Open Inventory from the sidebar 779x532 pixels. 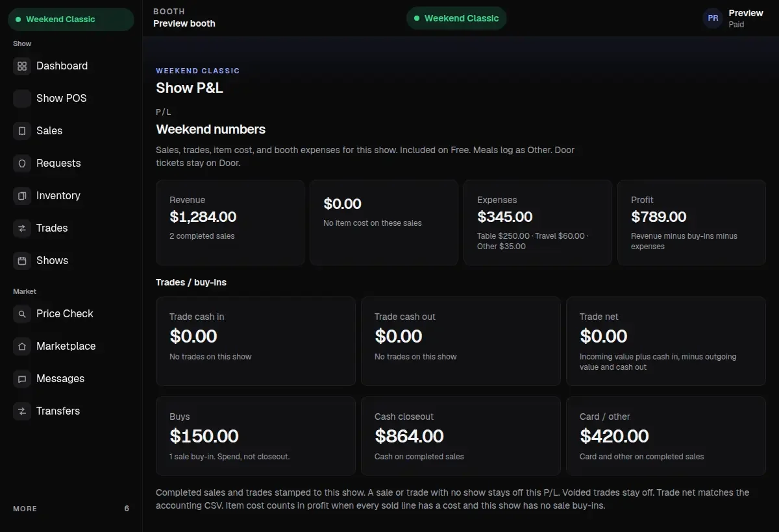(x=71, y=196)
